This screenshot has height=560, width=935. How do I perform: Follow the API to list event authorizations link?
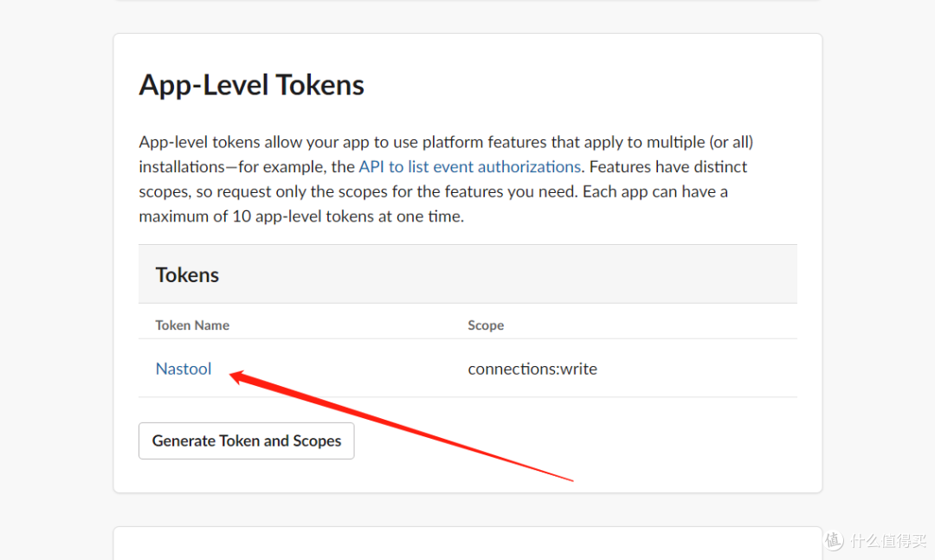tap(469, 166)
